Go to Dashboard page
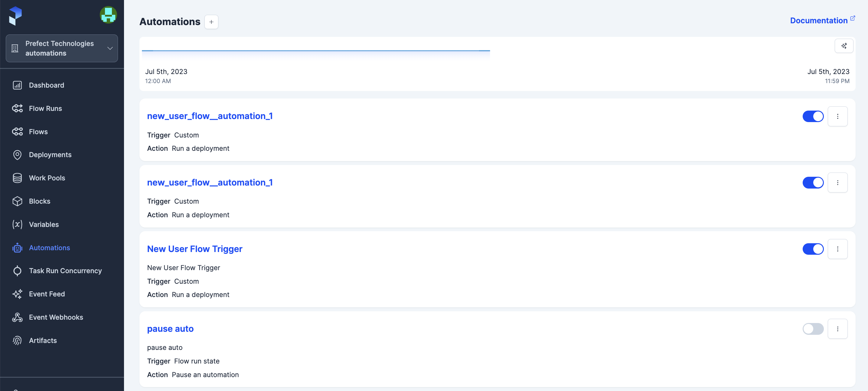Screen dimensions: 868x391 47,85
